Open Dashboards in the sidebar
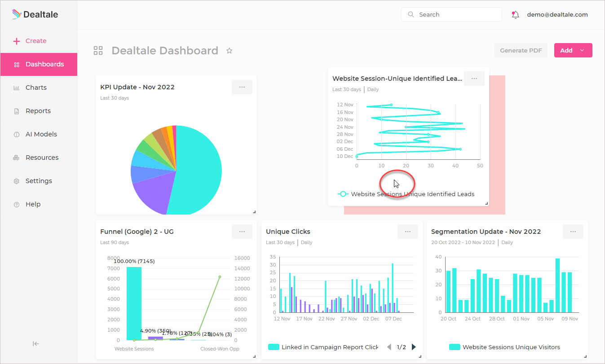 pyautogui.click(x=39, y=64)
